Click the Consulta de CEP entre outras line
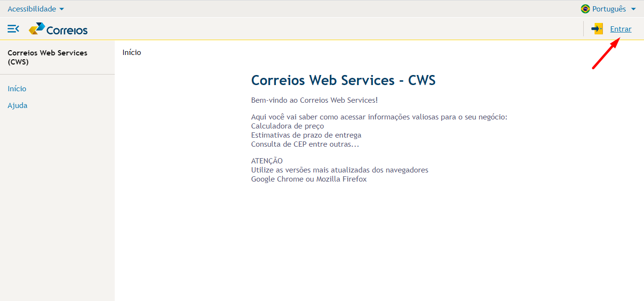Image resolution: width=644 pixels, height=301 pixels. (305, 144)
